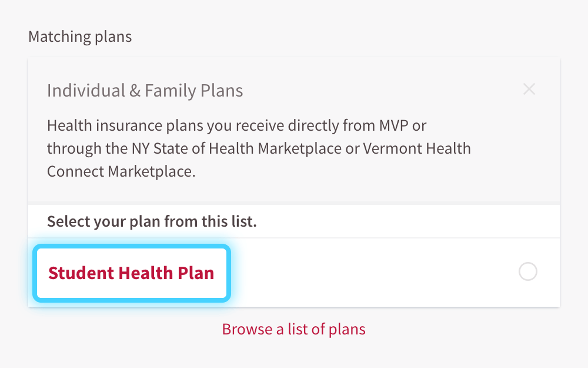The image size is (588, 368).
Task: Click Browse a list of plans
Action: pos(293,329)
